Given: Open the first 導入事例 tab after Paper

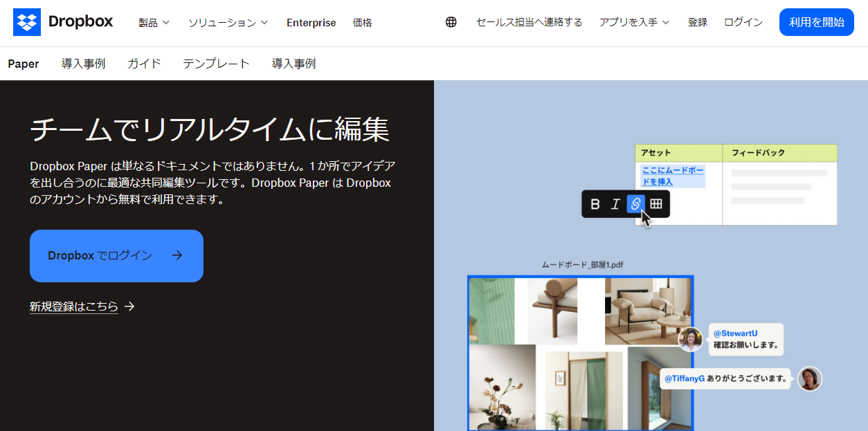Looking at the screenshot, I should tap(83, 64).
